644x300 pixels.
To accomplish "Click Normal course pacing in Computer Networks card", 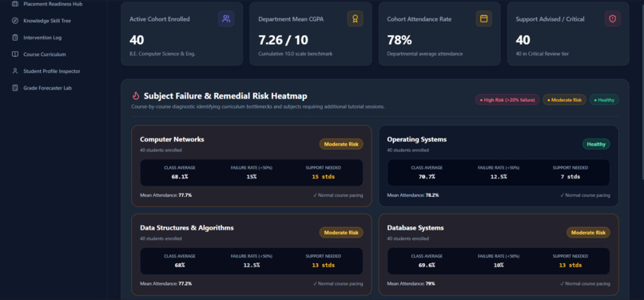I will point(338,195).
